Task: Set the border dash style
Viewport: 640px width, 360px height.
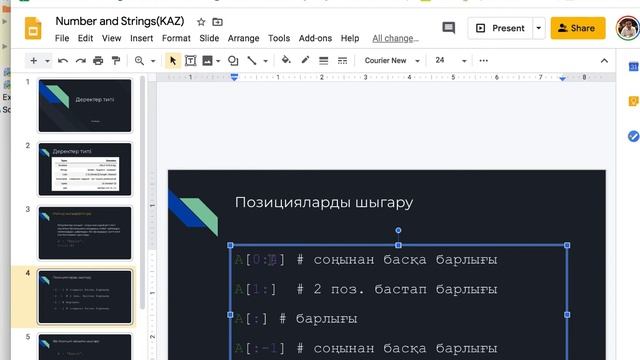Action: click(342, 61)
